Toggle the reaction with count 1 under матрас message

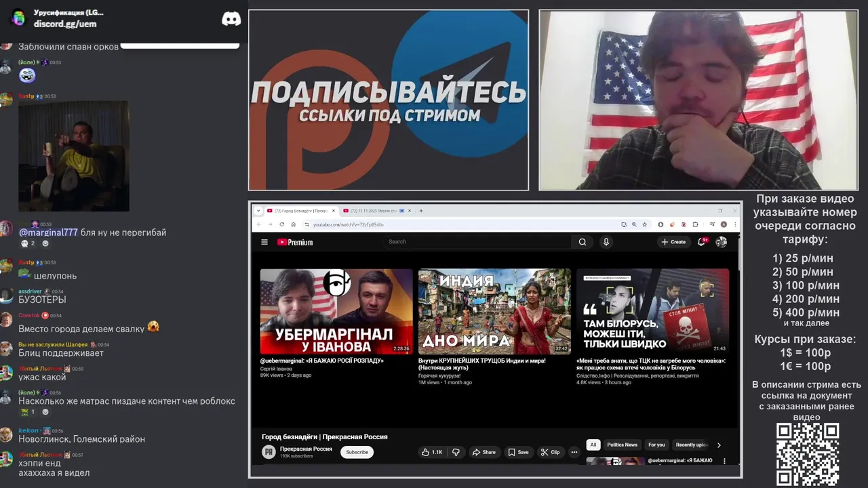point(28,411)
